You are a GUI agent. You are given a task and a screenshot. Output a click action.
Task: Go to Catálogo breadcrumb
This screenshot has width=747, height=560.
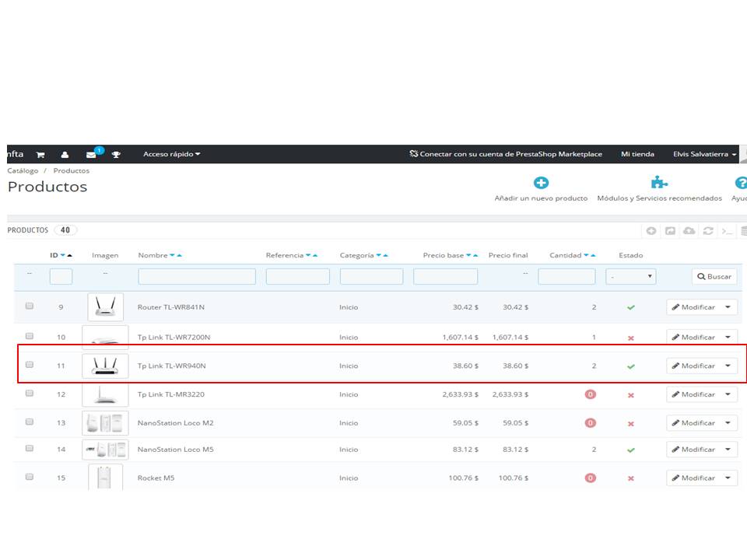23,170
